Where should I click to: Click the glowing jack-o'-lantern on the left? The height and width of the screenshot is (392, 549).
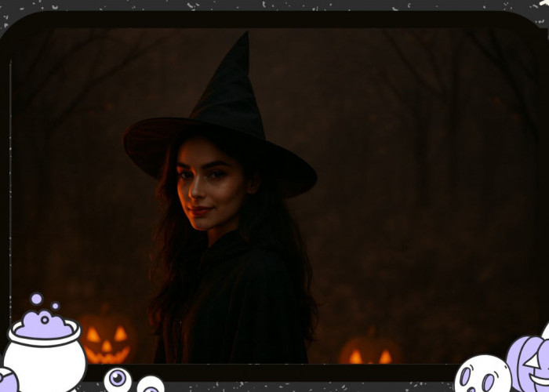click(106, 339)
